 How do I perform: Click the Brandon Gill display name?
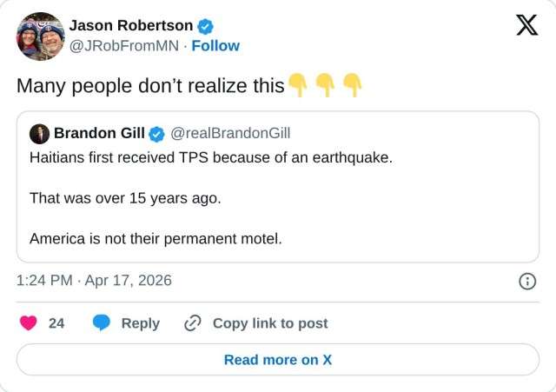(x=99, y=133)
